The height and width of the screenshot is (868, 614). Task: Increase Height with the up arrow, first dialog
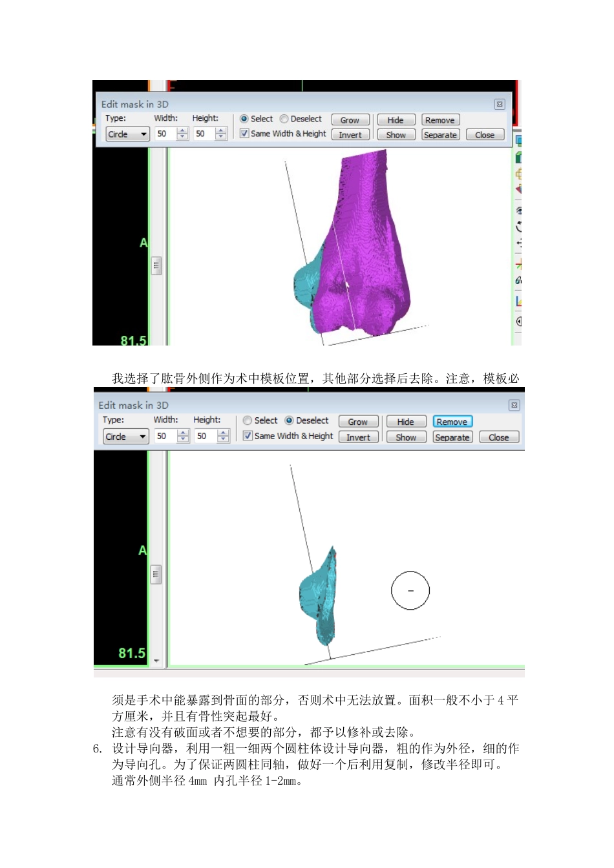pyautogui.click(x=221, y=130)
